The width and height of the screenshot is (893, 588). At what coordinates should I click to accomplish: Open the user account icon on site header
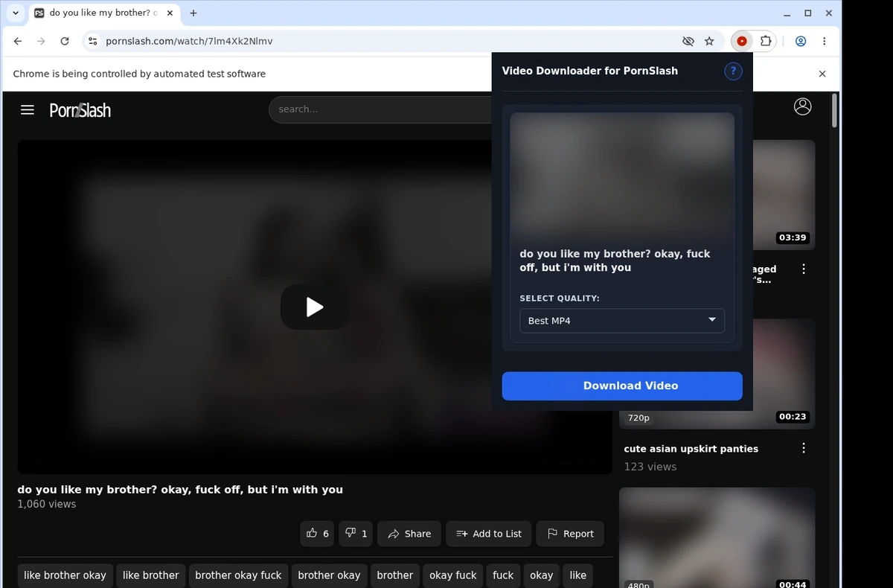pos(802,106)
